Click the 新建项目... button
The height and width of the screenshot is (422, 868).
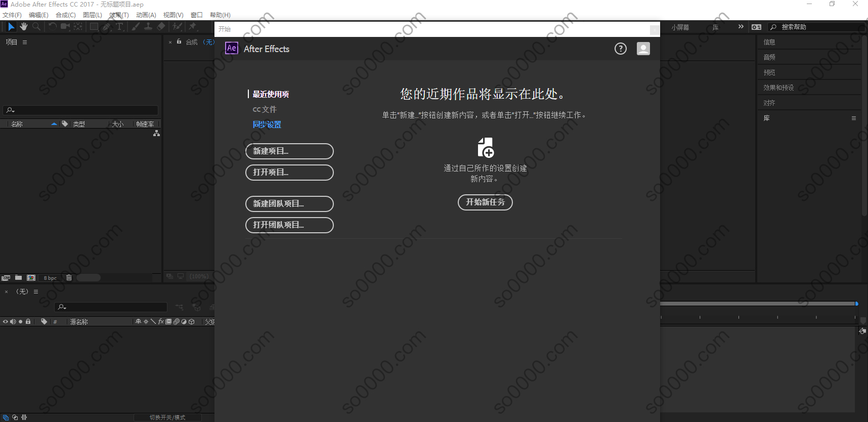coord(289,151)
